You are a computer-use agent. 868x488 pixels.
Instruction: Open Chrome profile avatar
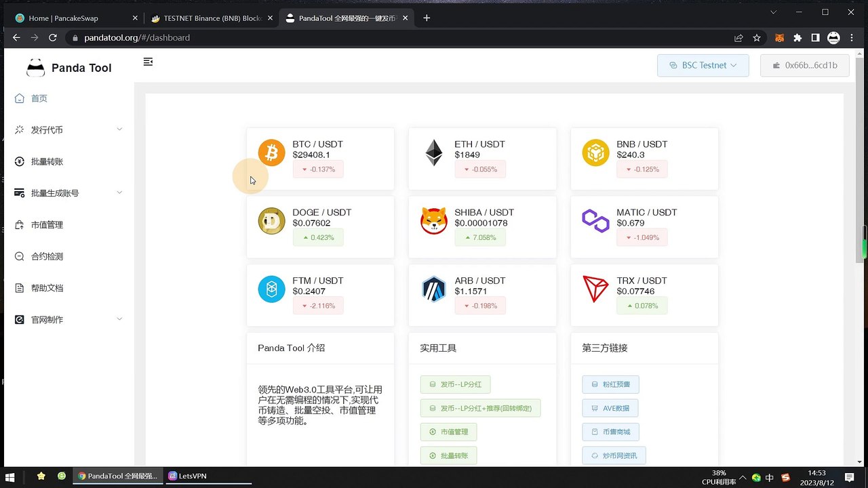(833, 38)
